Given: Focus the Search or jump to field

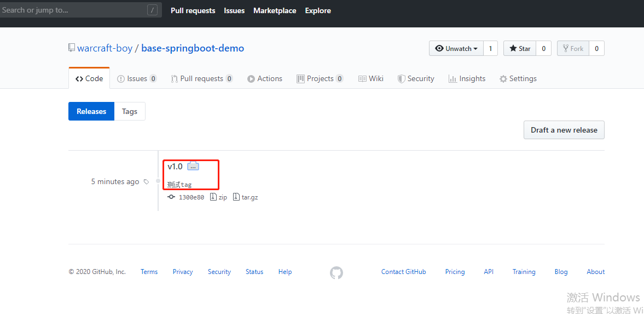Looking at the screenshot, I should pyautogui.click(x=80, y=10).
